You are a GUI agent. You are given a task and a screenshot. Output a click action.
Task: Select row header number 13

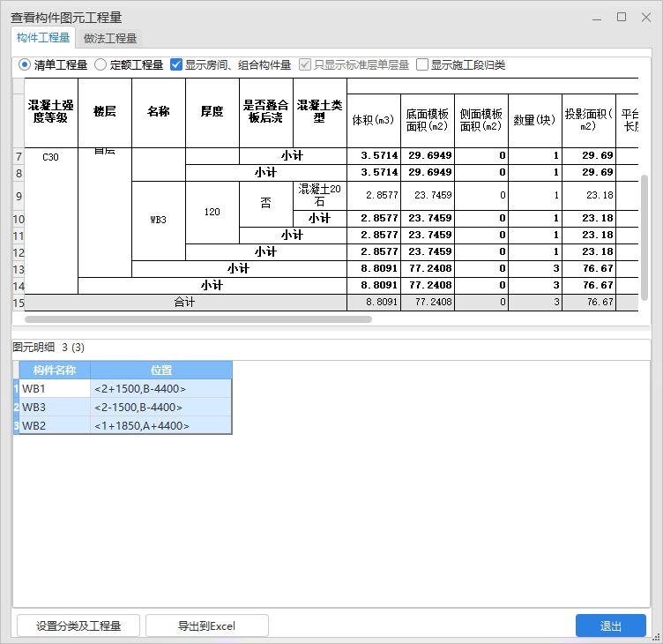(19, 269)
